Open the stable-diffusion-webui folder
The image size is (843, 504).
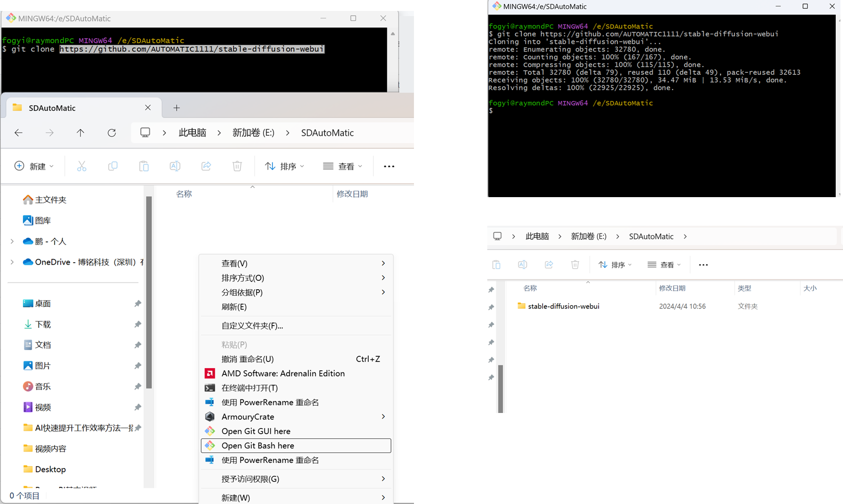pyautogui.click(x=564, y=306)
